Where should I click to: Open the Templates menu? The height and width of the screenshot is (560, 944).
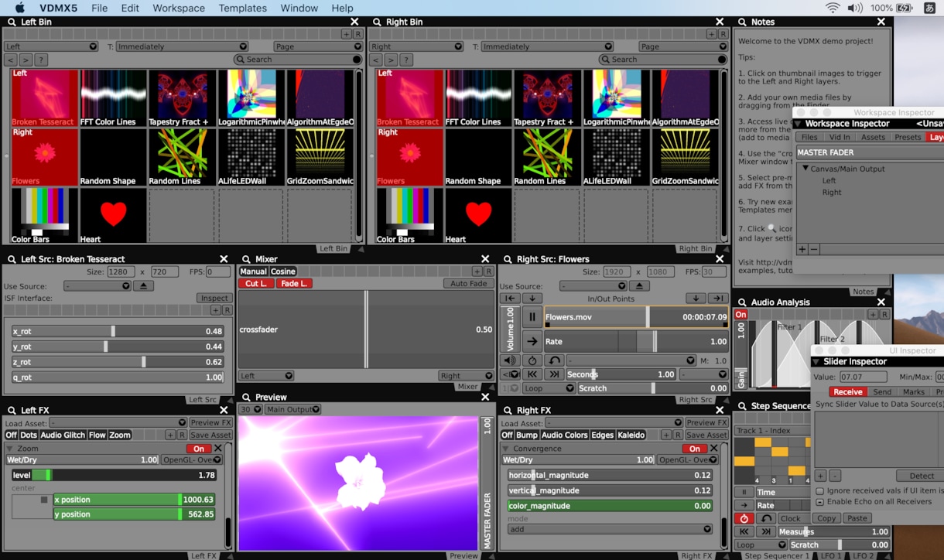(243, 8)
